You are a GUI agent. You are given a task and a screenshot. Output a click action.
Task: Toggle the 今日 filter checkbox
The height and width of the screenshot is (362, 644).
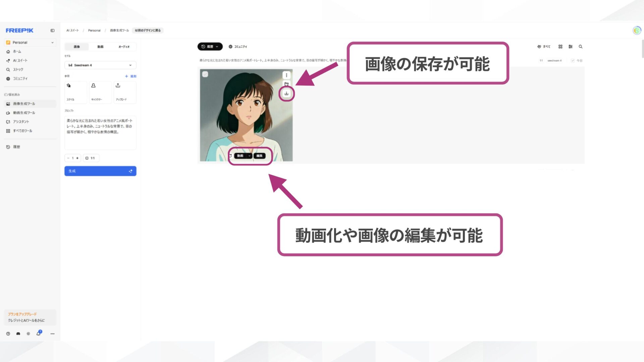tap(572, 61)
